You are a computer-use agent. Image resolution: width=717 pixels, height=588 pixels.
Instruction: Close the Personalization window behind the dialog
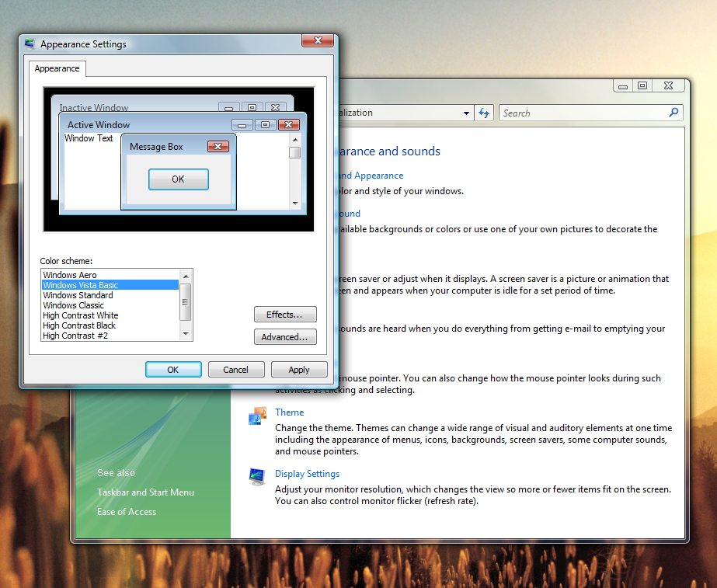coord(669,86)
